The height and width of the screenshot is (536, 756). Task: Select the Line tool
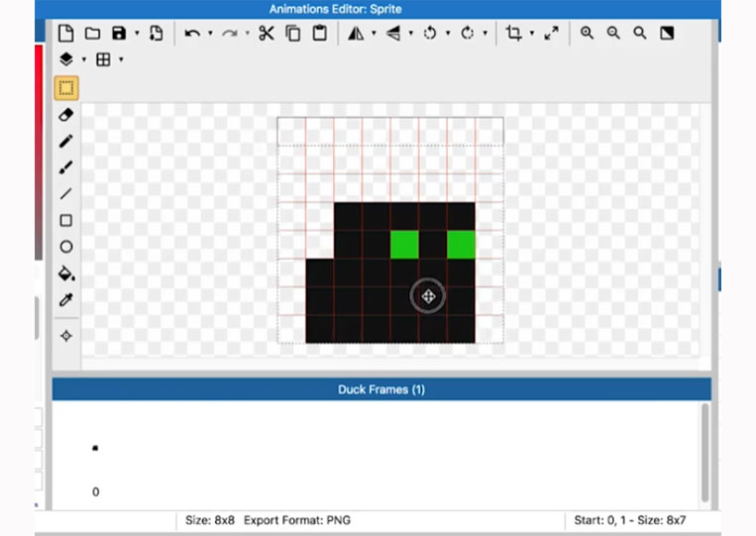tap(66, 194)
